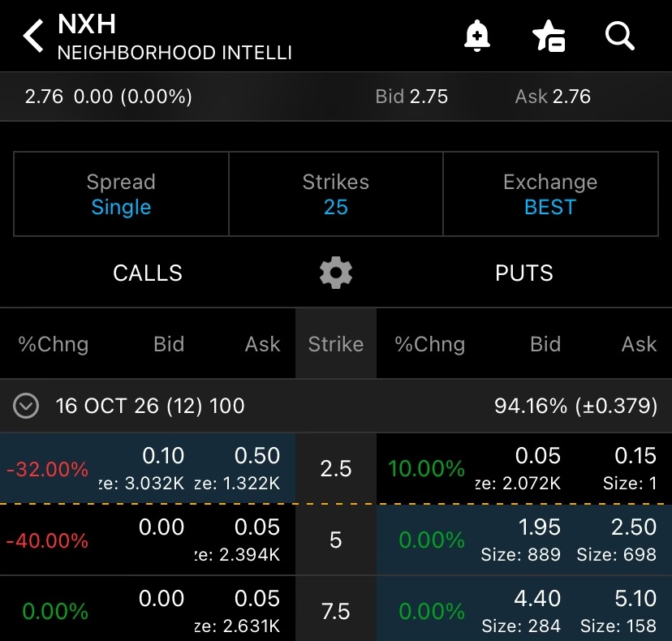The image size is (672, 641).
Task: Select the 10.00% put change cell
Action: click(x=426, y=469)
